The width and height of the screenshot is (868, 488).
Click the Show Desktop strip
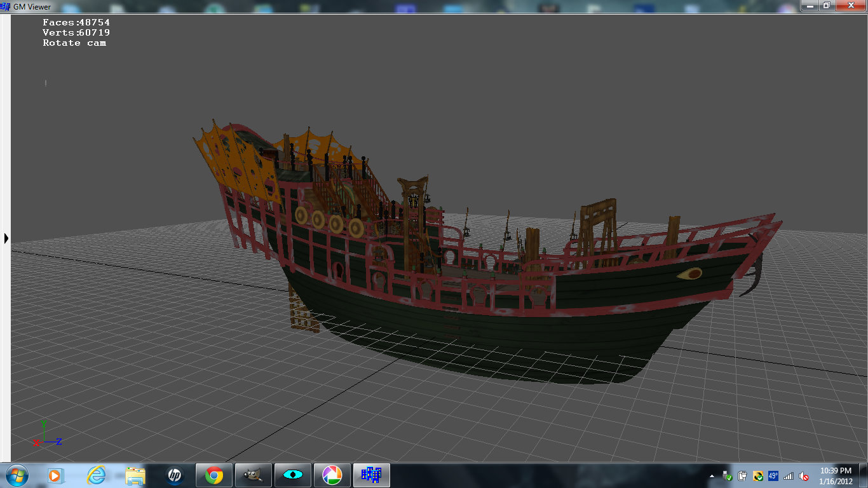pyautogui.click(x=864, y=475)
